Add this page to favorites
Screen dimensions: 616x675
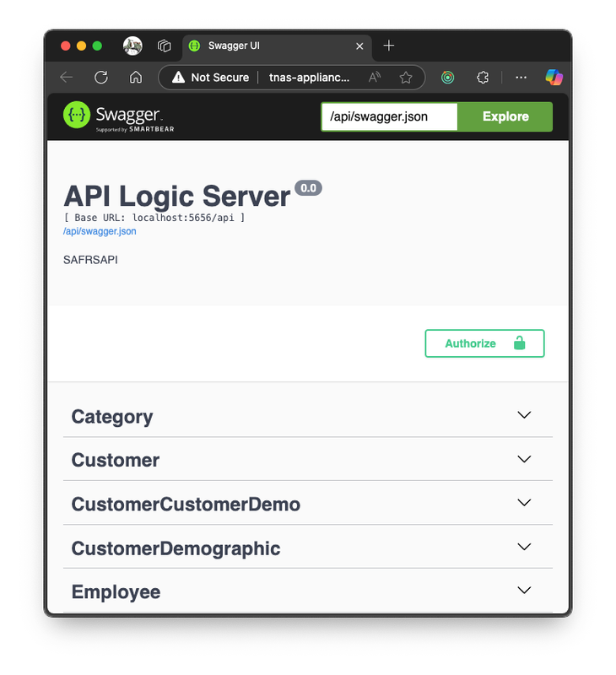pyautogui.click(x=406, y=78)
